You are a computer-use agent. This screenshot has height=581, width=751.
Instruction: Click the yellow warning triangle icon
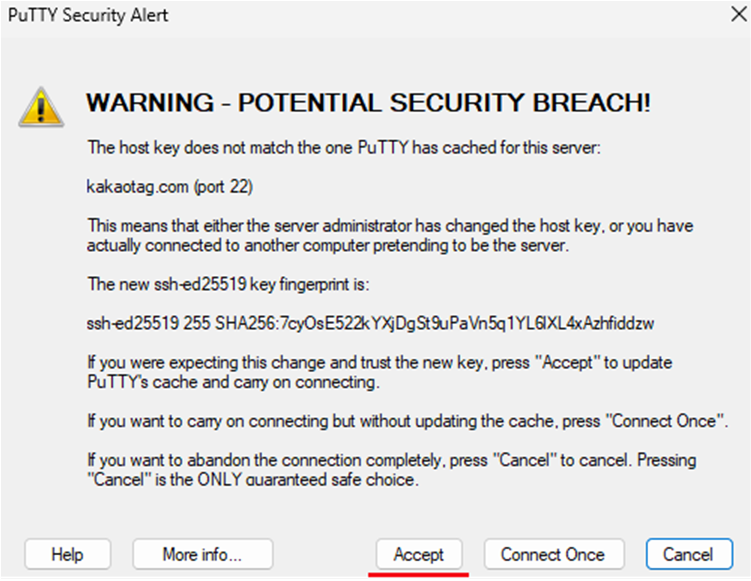(x=41, y=107)
